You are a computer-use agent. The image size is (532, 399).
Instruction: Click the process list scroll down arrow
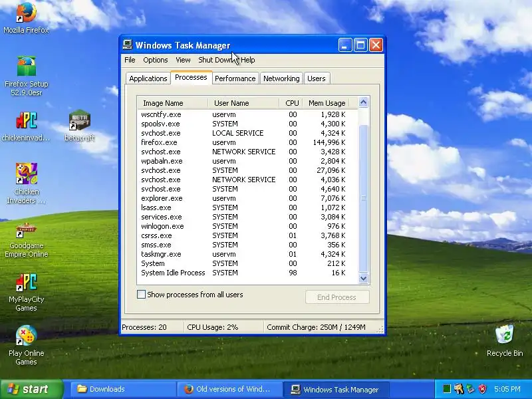tap(363, 279)
